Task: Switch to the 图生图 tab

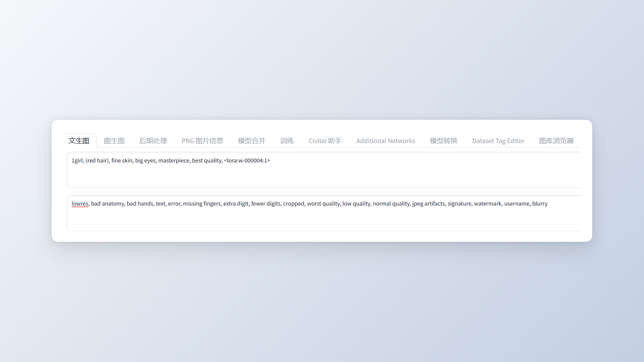Action: [x=114, y=140]
